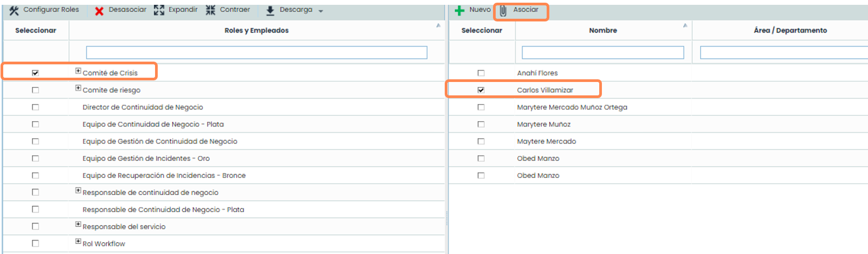Expand the Rol Workflow node
This screenshot has height=254, width=868.
click(x=78, y=242)
